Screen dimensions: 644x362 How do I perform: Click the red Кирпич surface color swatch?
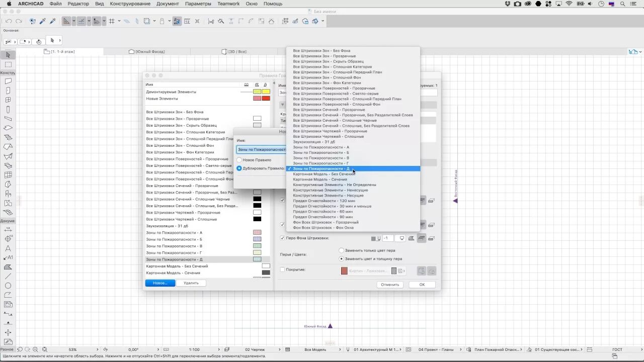(344, 271)
